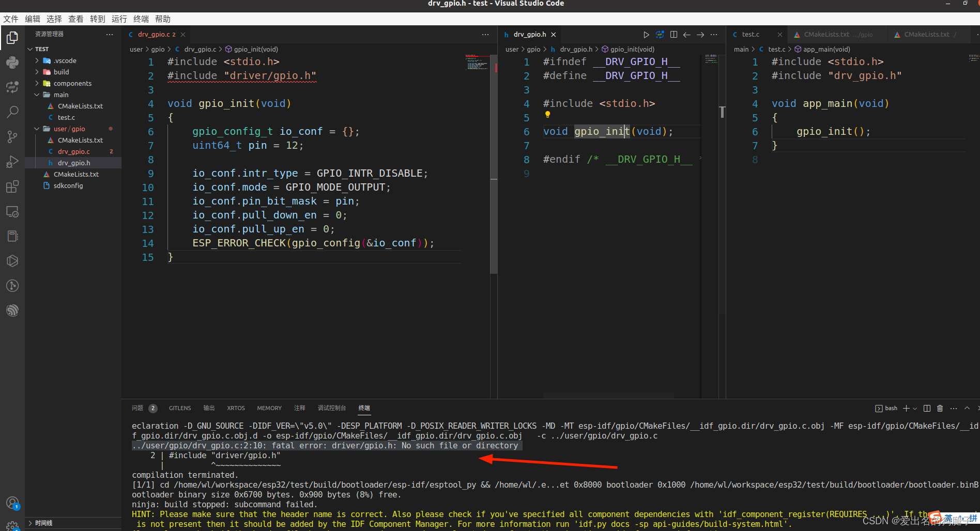
Task: Kill terminal with trash icon
Action: (x=940, y=408)
